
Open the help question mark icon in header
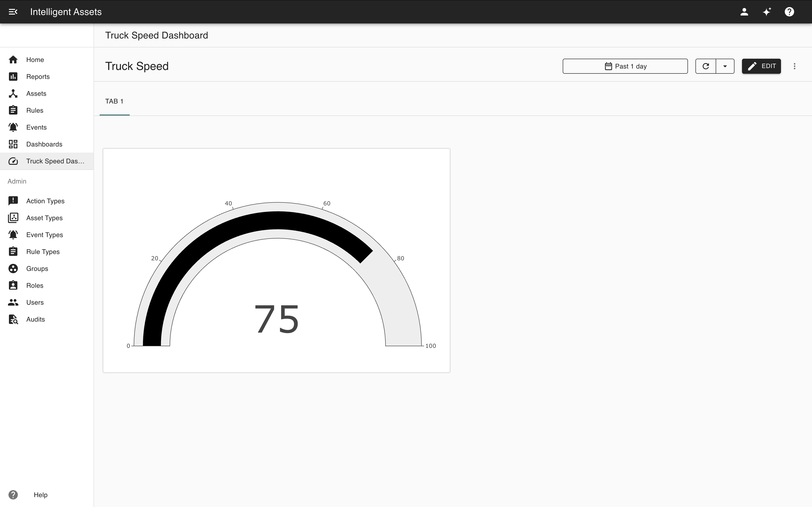coord(789,12)
